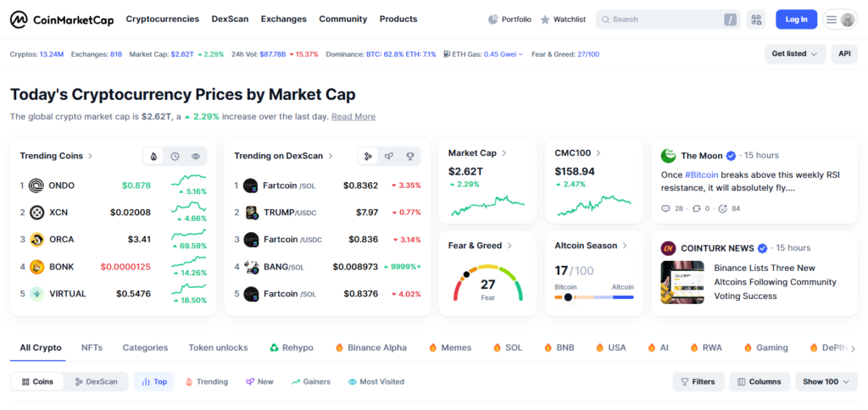The width and height of the screenshot is (868, 410).
Task: Click the CoinMarketCap logo
Action: pos(62,19)
